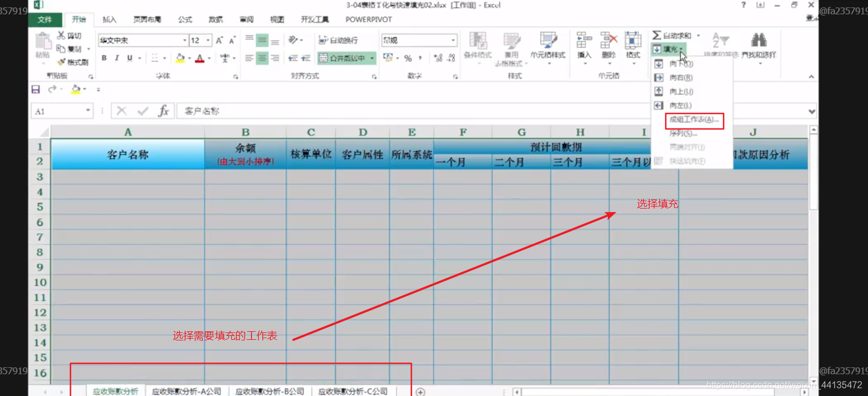
Task: Toggle middle vertical alignment
Action: coord(262,40)
